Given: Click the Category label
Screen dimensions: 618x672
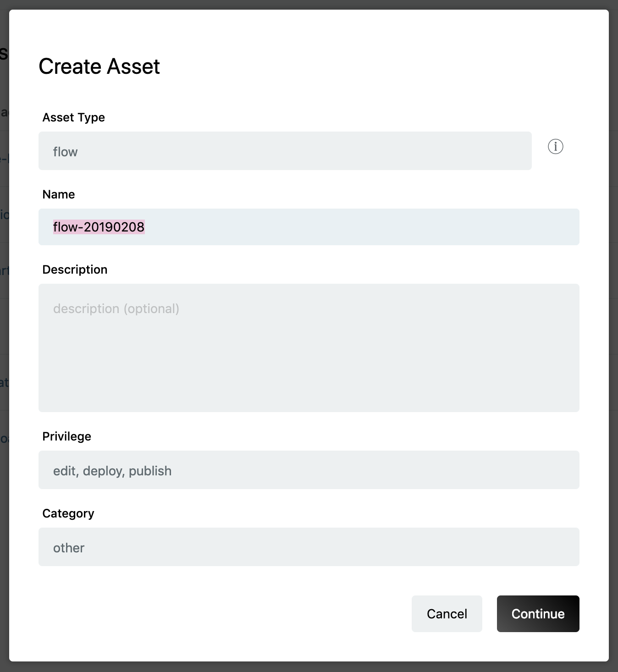Looking at the screenshot, I should [68, 513].
